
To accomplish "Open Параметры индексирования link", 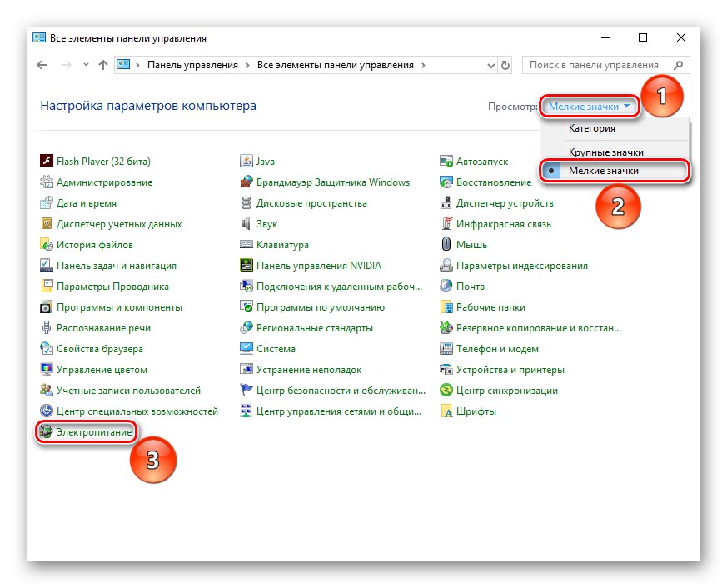I will 521,265.
